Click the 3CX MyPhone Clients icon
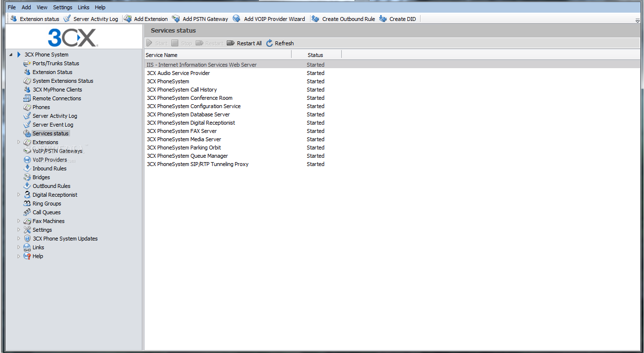644x353 pixels. pos(27,90)
